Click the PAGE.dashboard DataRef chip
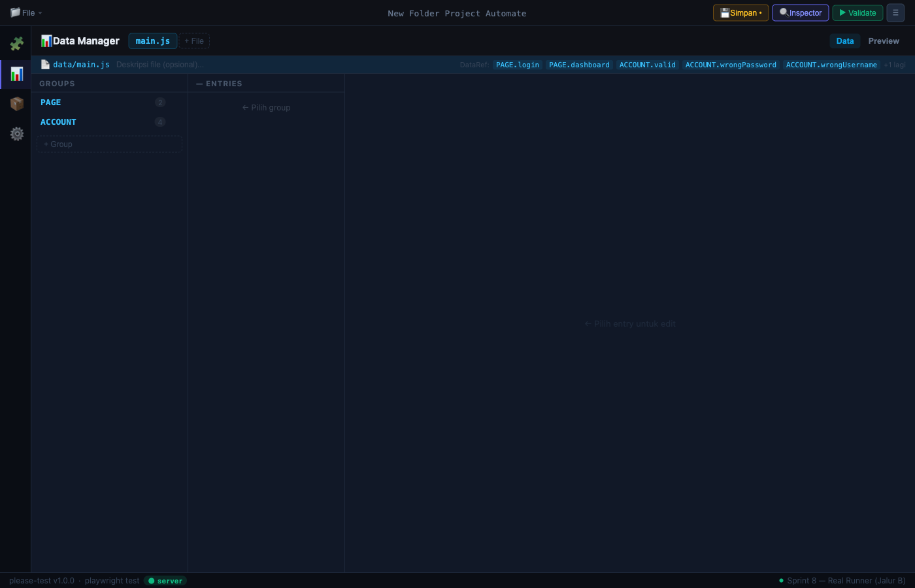915x588 pixels. pyautogui.click(x=579, y=65)
